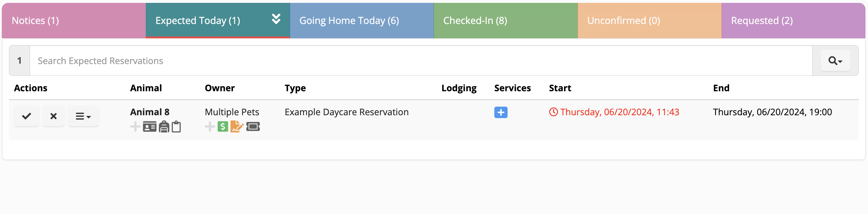Open Animal 8's ID card details
Screen dimensions: 868x214
click(150, 126)
